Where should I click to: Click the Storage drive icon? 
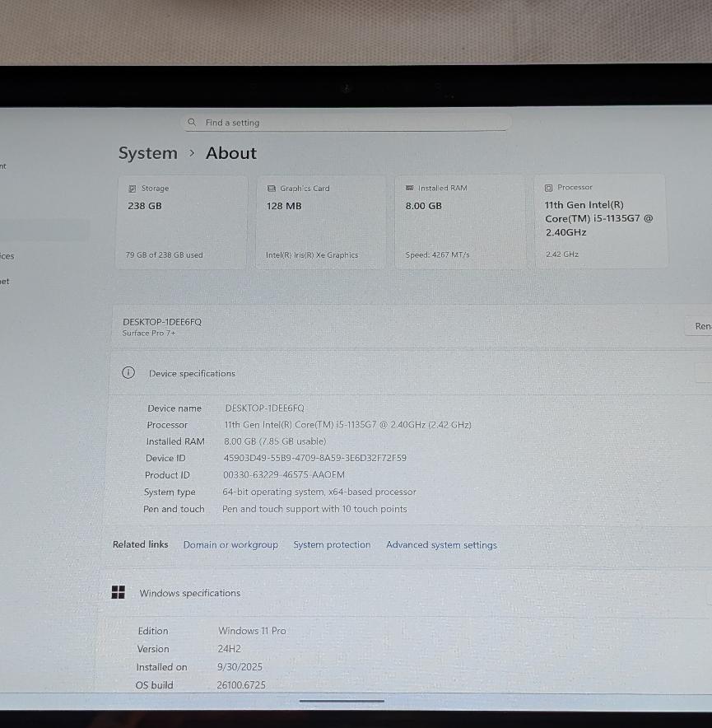(133, 189)
